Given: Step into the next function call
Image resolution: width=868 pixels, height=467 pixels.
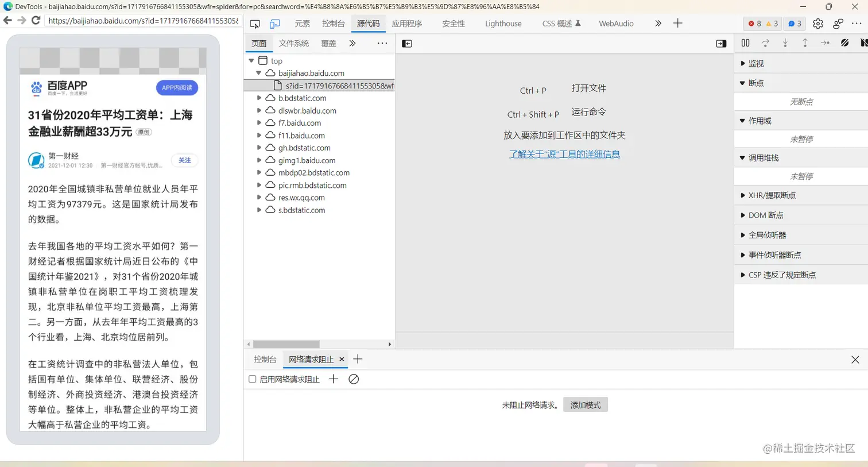Looking at the screenshot, I should [785, 43].
